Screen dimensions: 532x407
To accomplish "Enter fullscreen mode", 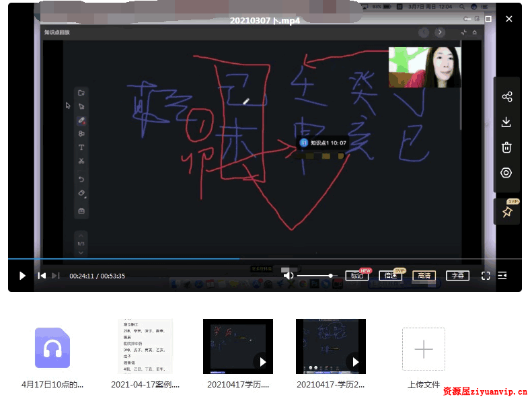I will click(x=486, y=276).
